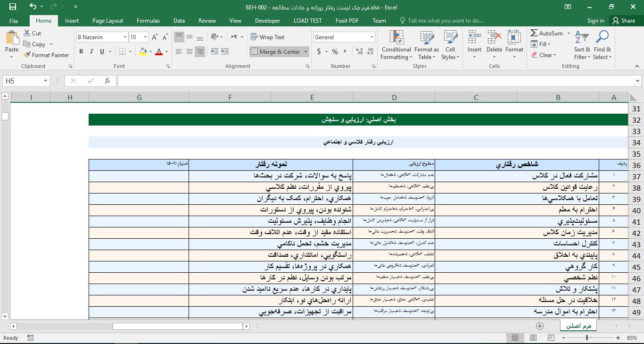Toggle right alignment for cell text
Viewport: 644px width, 344px height.
click(x=200, y=51)
